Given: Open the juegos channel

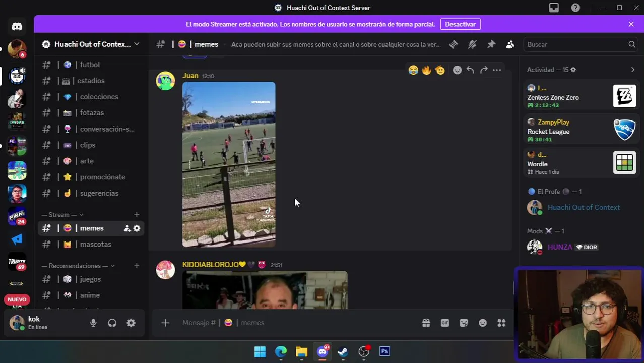Looking at the screenshot, I should pyautogui.click(x=91, y=279).
